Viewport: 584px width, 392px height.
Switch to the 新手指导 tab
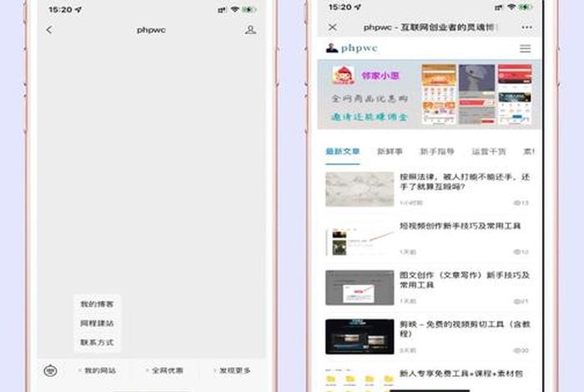(x=437, y=152)
